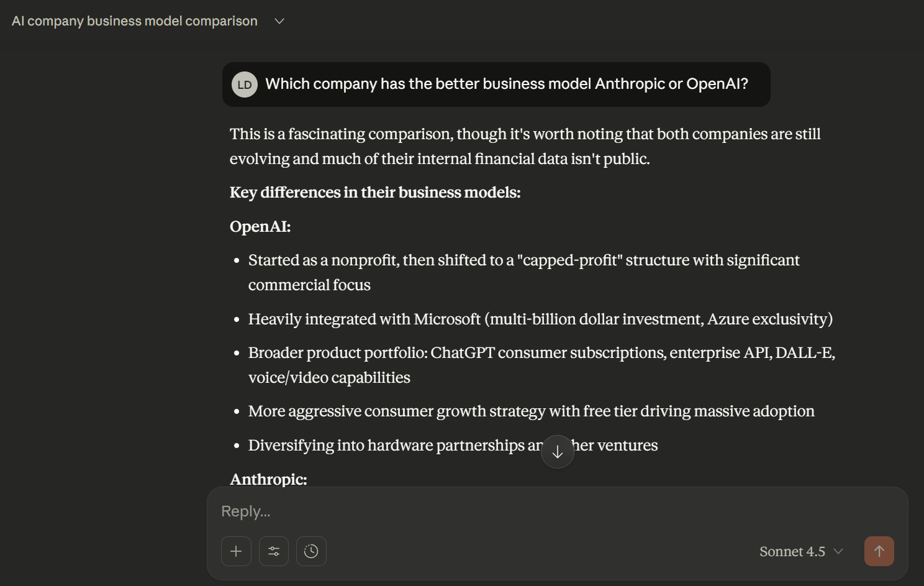The image size is (924, 586).
Task: Jump to bottom with the down-arrow button
Action: [558, 452]
